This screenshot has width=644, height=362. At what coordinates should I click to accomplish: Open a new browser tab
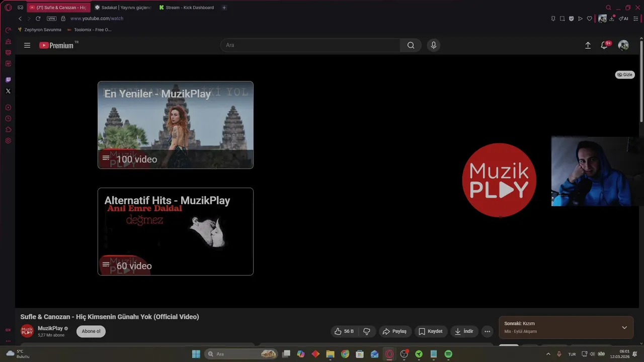pos(224,8)
